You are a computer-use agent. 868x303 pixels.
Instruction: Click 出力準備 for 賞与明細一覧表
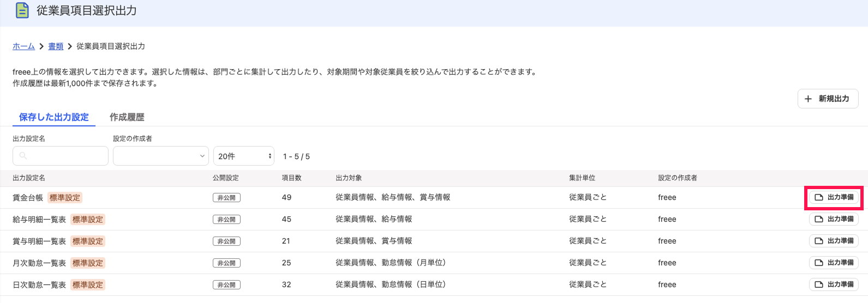[x=834, y=241]
